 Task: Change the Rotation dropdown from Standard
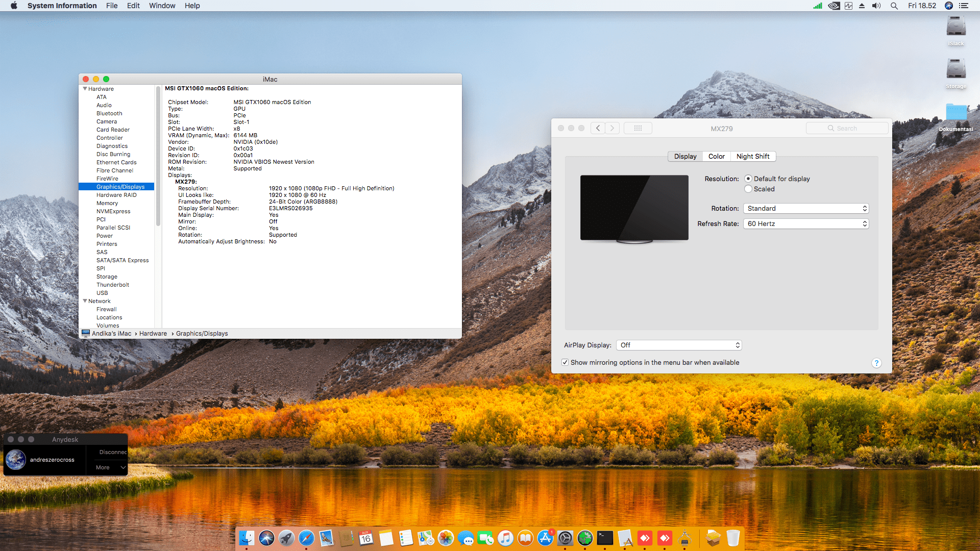(x=805, y=208)
